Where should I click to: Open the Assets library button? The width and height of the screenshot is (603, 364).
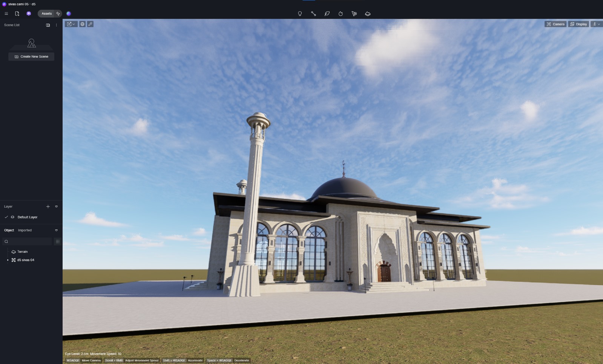point(46,14)
